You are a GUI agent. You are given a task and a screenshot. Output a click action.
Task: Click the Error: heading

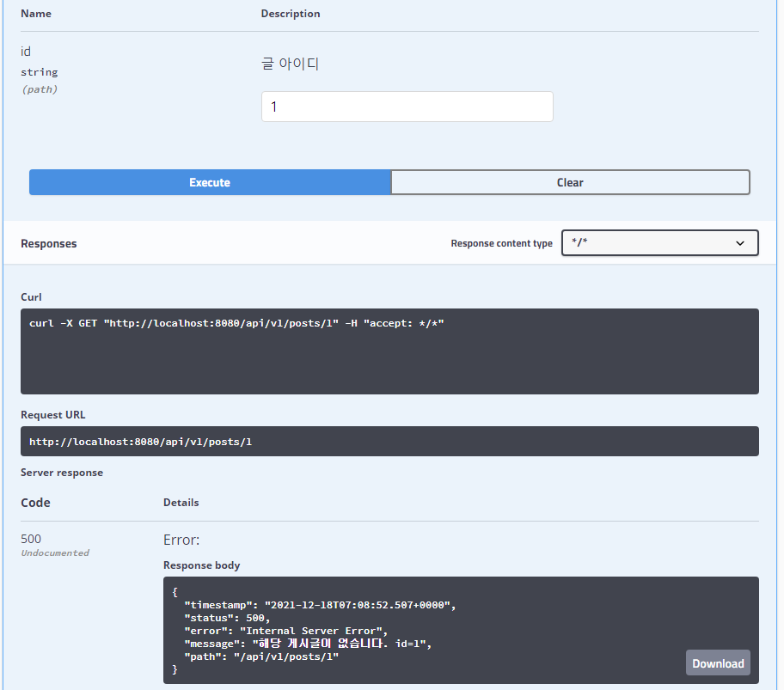point(181,540)
